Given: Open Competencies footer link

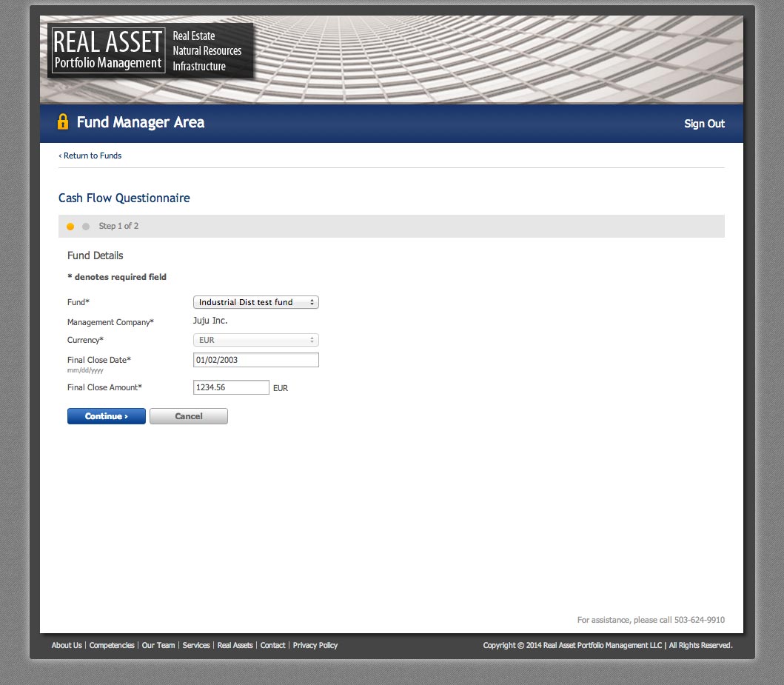Looking at the screenshot, I should click(112, 645).
